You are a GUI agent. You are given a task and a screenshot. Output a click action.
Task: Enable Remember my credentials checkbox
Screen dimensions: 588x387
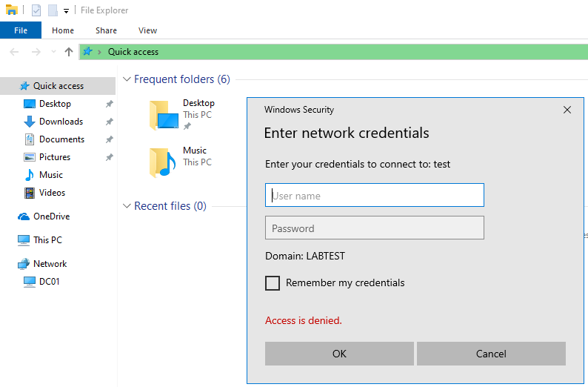(x=273, y=283)
